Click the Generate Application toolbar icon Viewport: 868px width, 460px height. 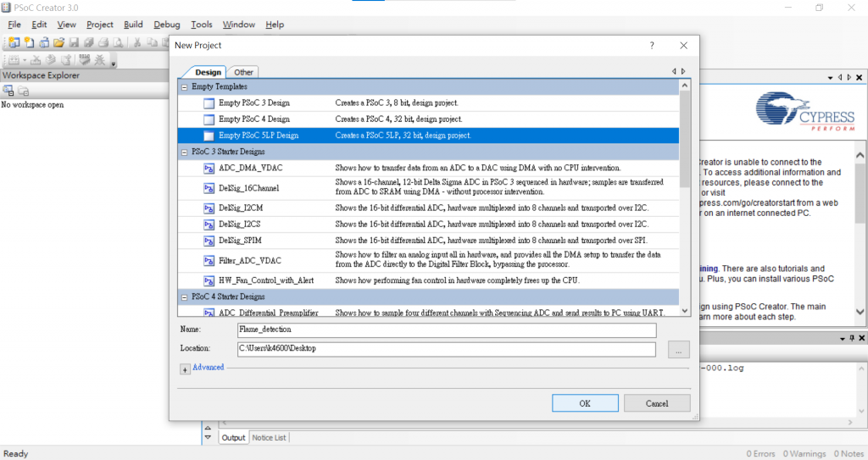coord(66,60)
